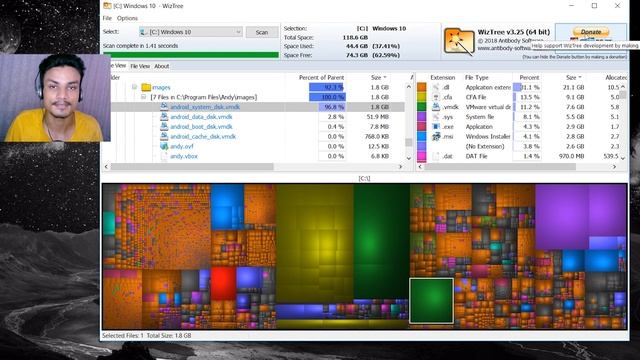The height and width of the screenshot is (360, 640).
Task: Click the tree view scroll down arrow
Action: click(409, 158)
